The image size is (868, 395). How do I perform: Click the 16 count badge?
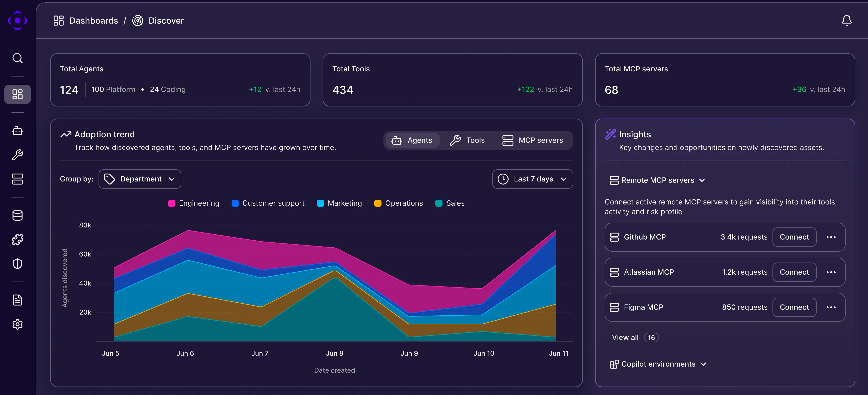pos(651,338)
